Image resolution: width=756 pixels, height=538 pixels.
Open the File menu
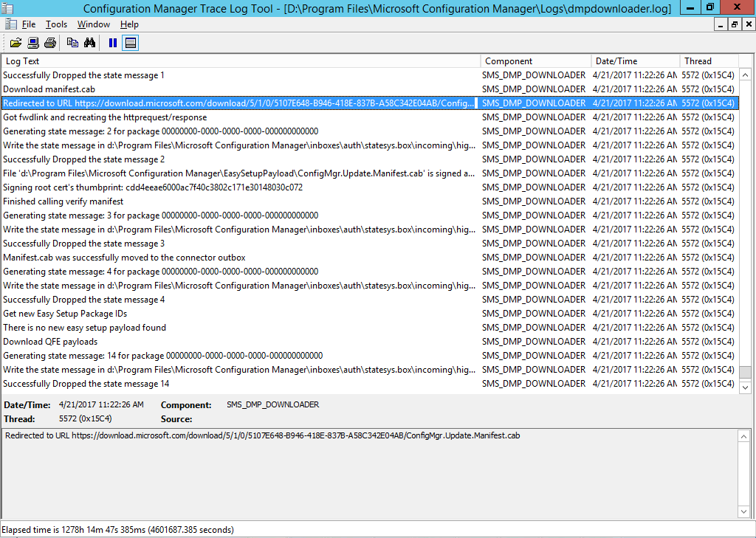click(29, 24)
